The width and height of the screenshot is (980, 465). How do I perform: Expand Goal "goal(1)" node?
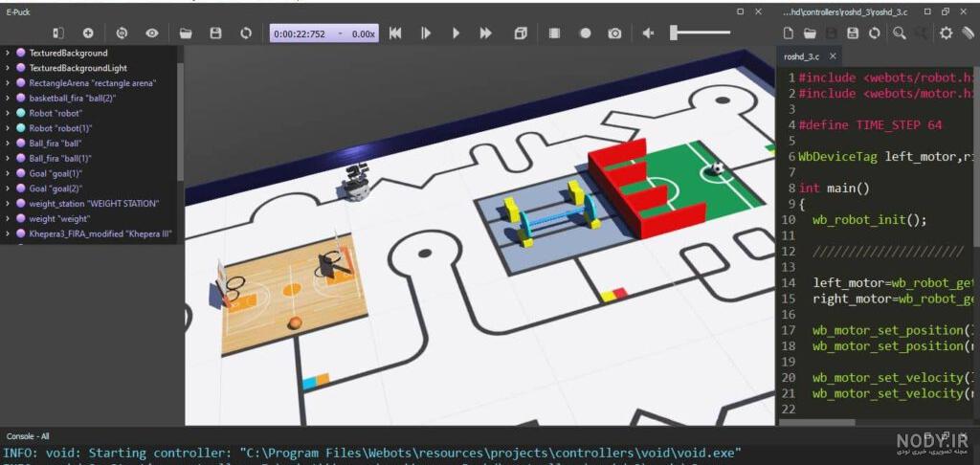[x=7, y=173]
